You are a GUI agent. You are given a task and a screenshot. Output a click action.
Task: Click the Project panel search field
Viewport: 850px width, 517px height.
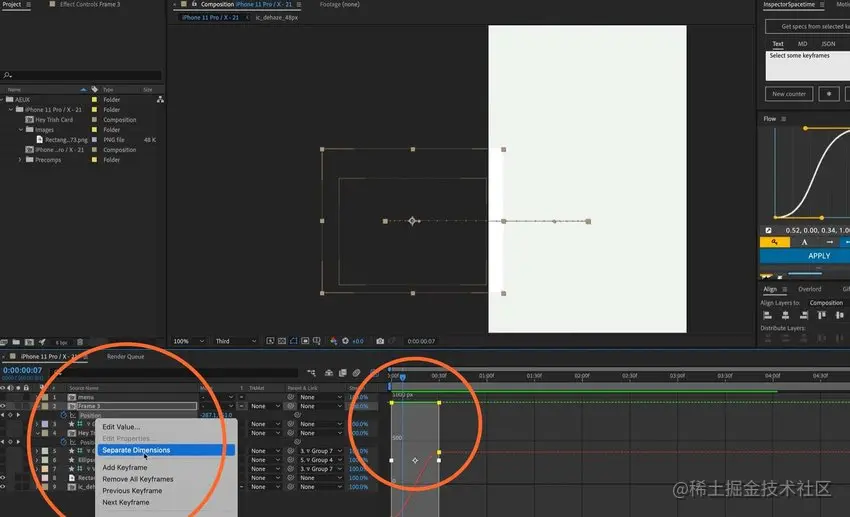pos(81,75)
